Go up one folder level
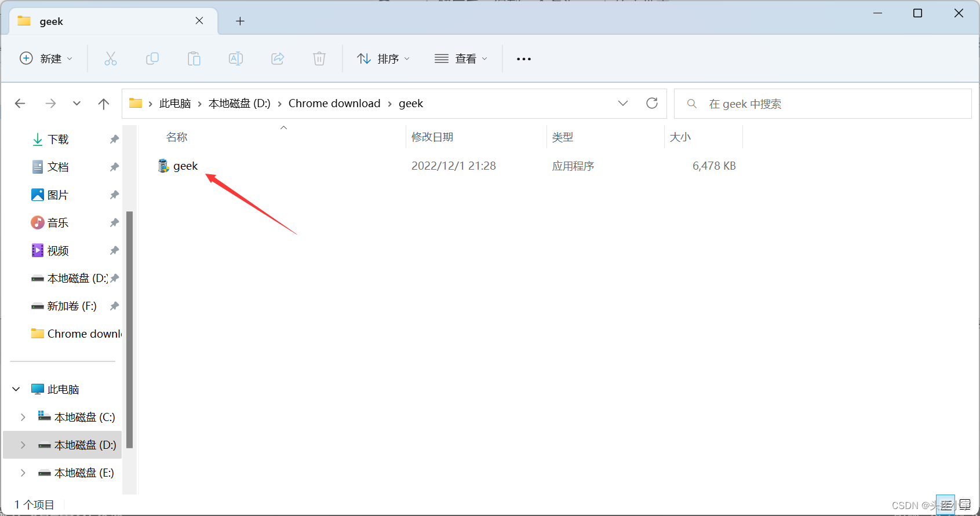 coord(104,104)
